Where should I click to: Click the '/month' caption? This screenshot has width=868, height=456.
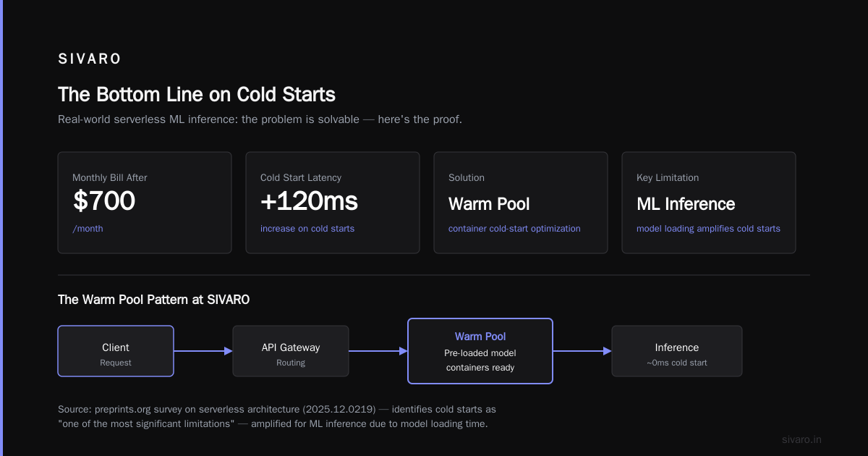click(x=88, y=229)
